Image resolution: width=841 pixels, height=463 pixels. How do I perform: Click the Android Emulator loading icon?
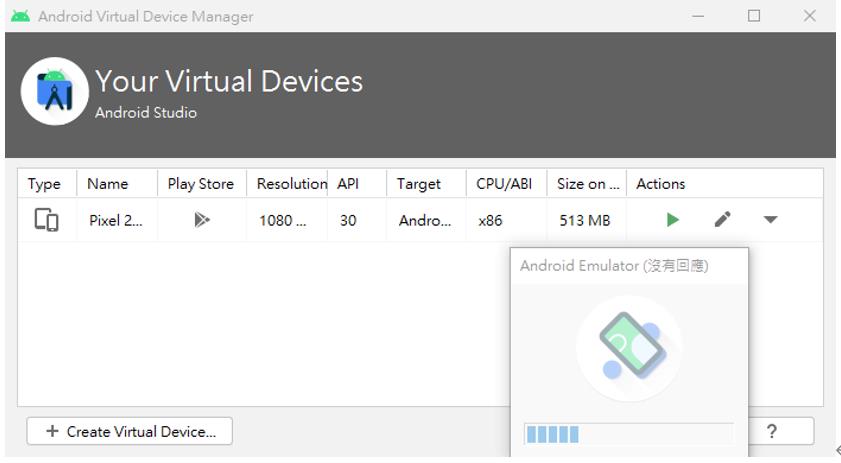coord(629,349)
